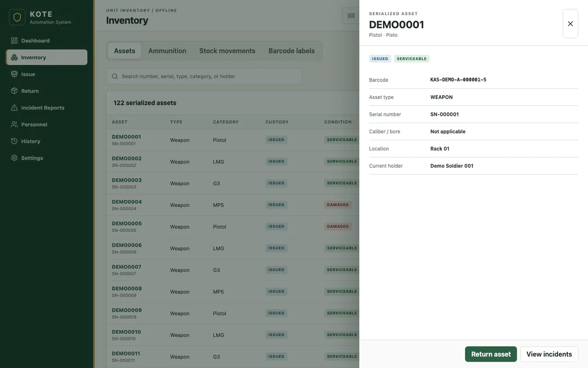This screenshot has width=588, height=368.
Task: Switch to the Assets tab
Action: click(x=124, y=51)
